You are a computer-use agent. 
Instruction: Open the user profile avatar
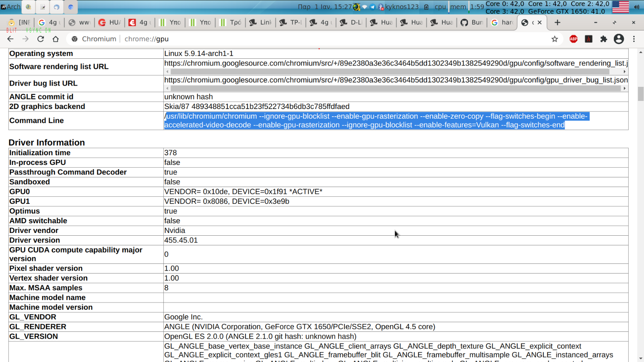click(x=619, y=39)
